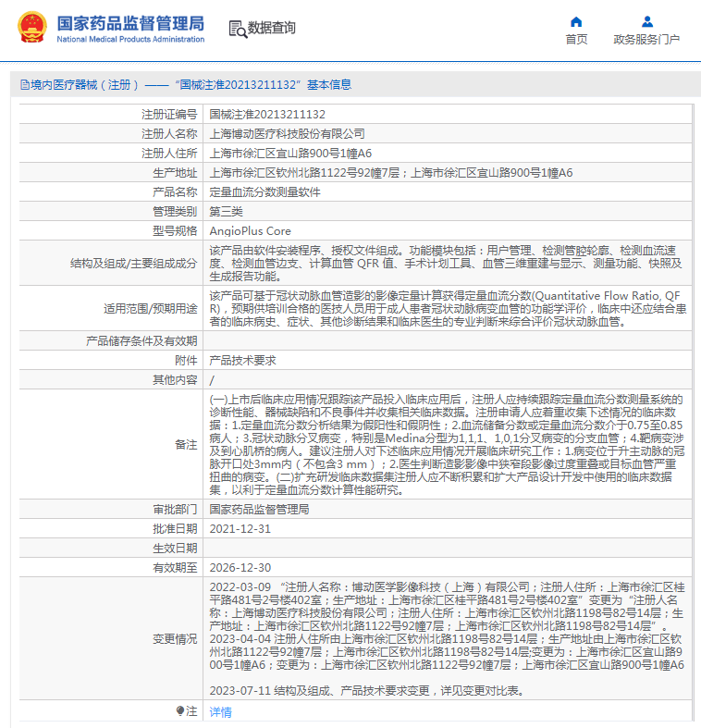Click the 管理类别 label
Screen dimensions: 701x728
(175, 212)
